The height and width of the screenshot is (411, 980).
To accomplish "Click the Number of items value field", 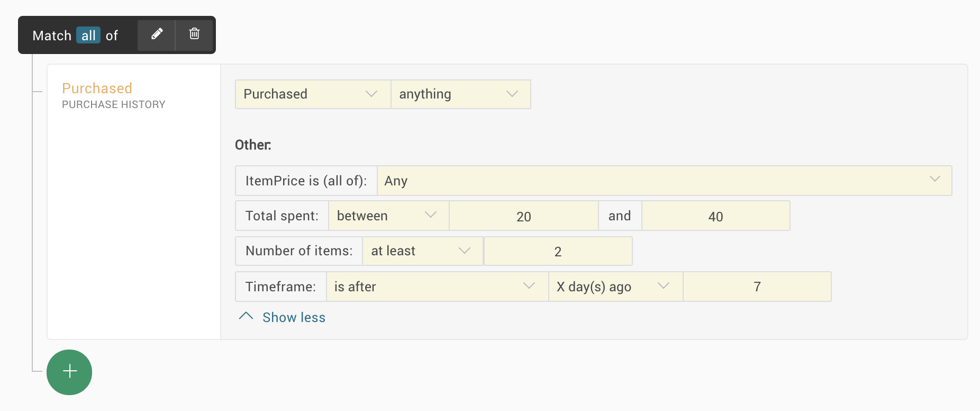I will (x=558, y=251).
